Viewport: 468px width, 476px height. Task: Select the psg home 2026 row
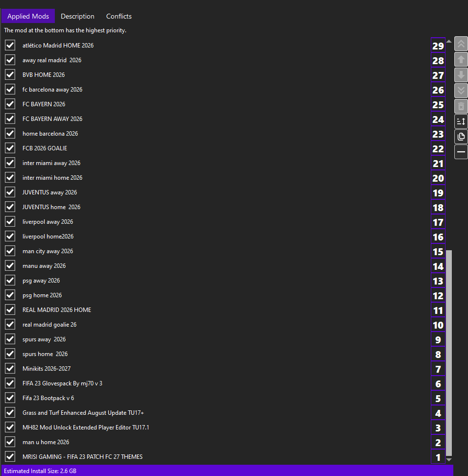point(224,295)
